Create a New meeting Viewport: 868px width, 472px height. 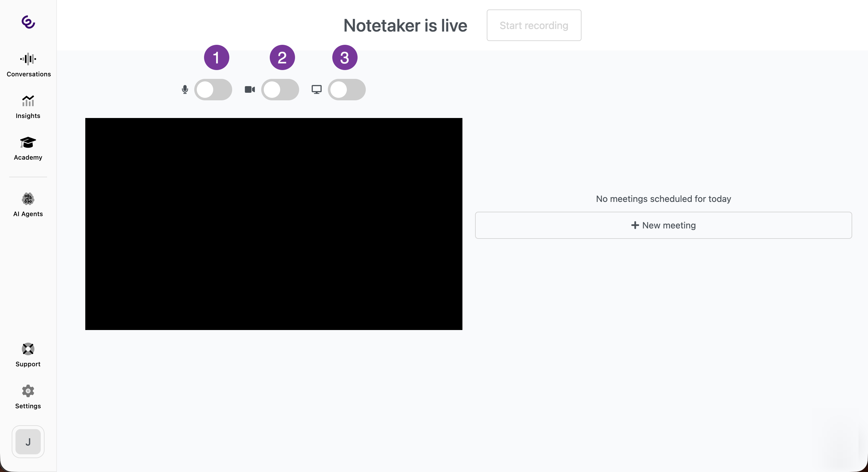click(663, 225)
